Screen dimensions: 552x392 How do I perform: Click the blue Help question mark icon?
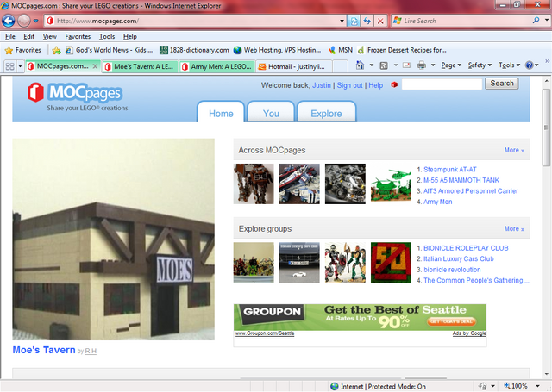click(x=529, y=65)
